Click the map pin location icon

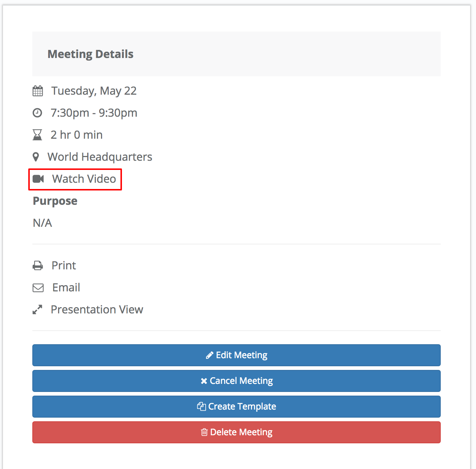36,157
